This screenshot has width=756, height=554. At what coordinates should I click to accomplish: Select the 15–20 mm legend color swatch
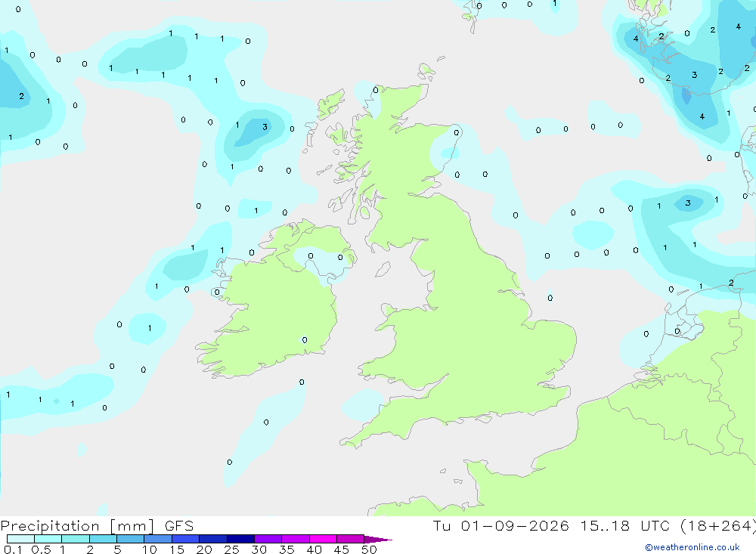(186, 539)
